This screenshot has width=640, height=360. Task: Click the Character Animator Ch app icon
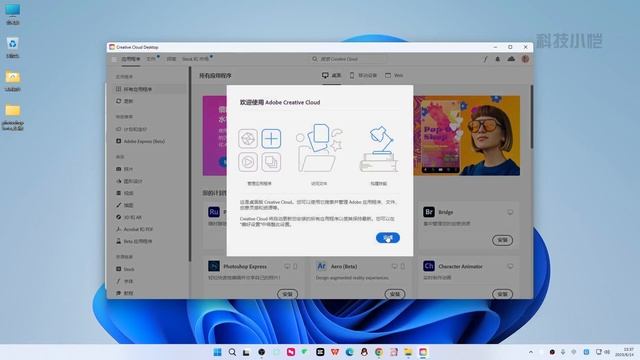[429, 266]
